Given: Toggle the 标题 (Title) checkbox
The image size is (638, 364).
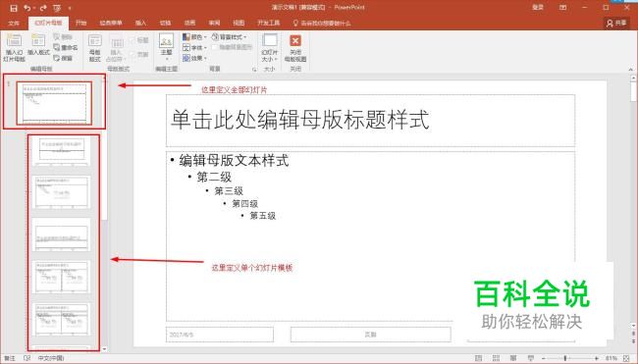Looking at the screenshot, I should click(x=138, y=40).
